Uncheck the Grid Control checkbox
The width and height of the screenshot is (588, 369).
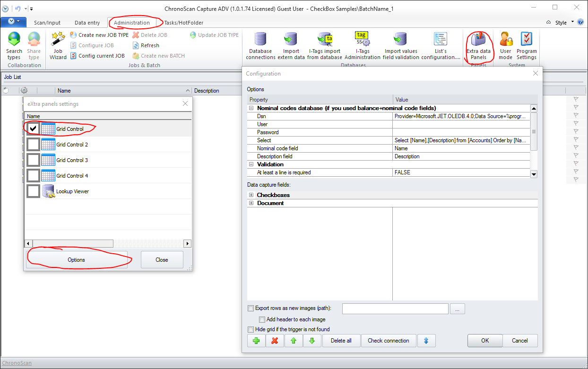coord(33,129)
